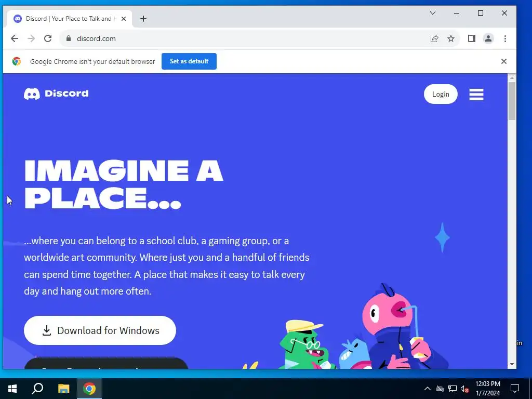
Task: View site information lock icon
Action: (69, 38)
